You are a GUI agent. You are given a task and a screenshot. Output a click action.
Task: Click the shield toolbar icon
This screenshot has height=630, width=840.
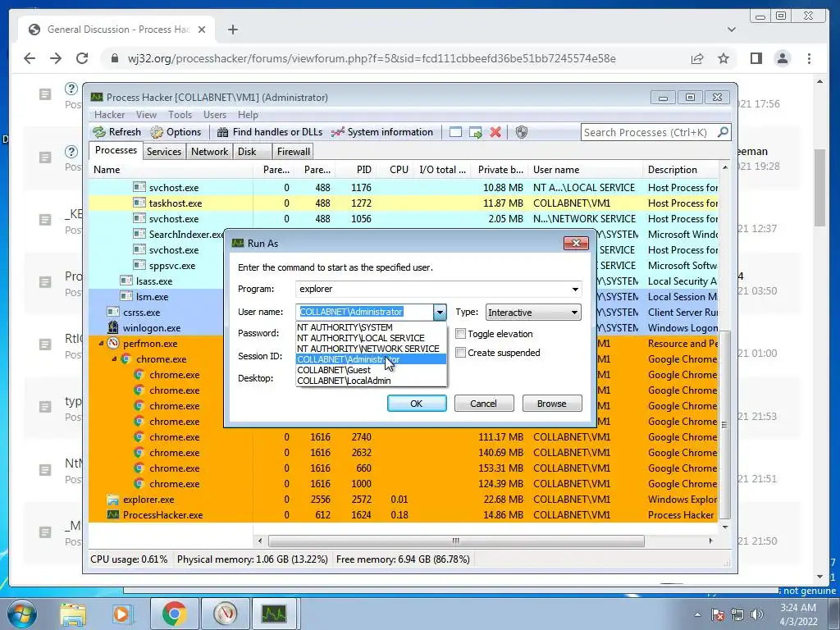click(x=521, y=132)
